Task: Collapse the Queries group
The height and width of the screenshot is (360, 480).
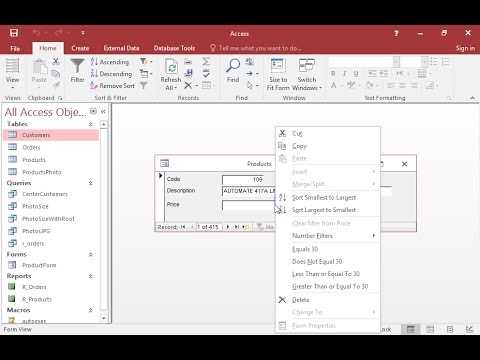Action: click(90, 183)
